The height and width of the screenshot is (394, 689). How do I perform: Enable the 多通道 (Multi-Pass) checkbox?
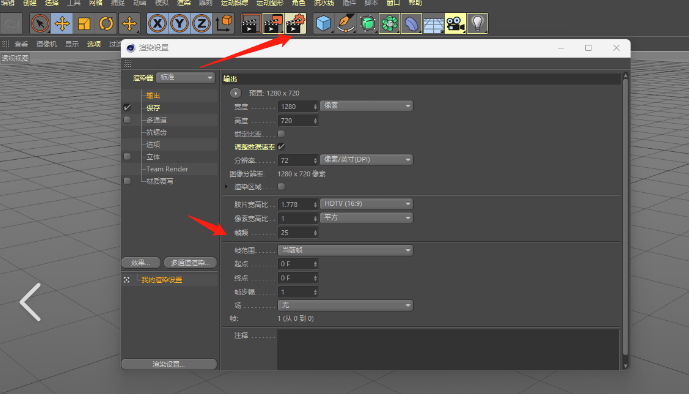click(127, 119)
